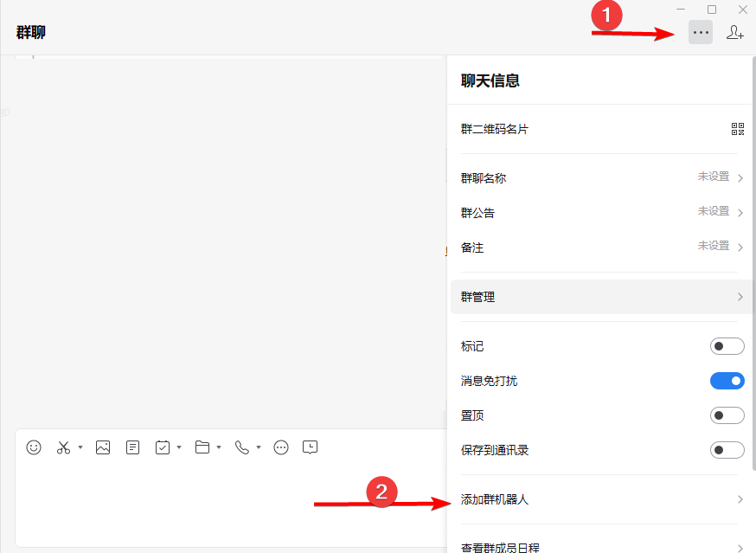Viewport: 756px width, 553px height.
Task: Minimize the chat window
Action: [681, 10]
